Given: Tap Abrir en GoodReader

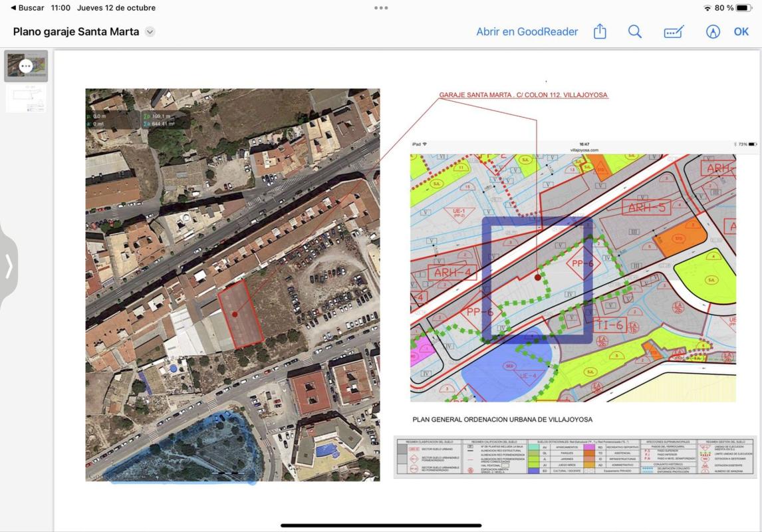Looking at the screenshot, I should click(x=527, y=31).
